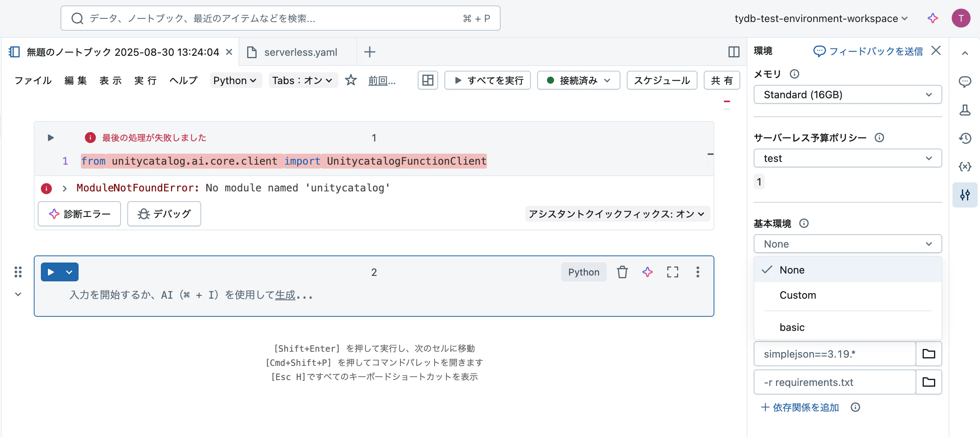Open memory Standard (16GB) dropdown

(x=848, y=94)
